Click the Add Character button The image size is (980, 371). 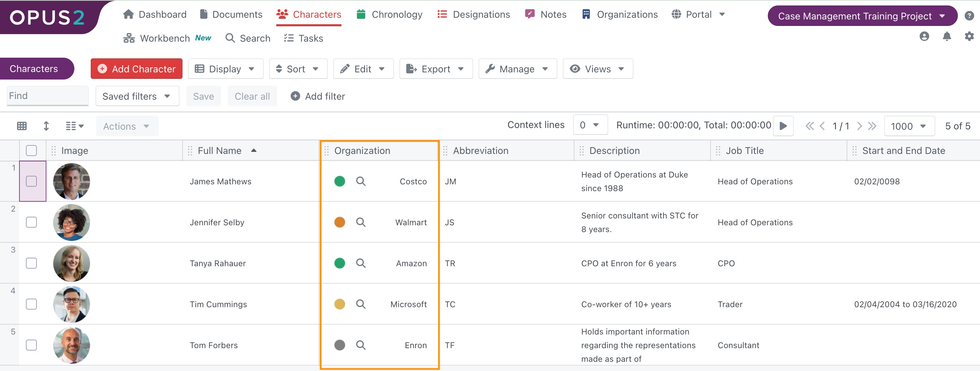coord(136,69)
